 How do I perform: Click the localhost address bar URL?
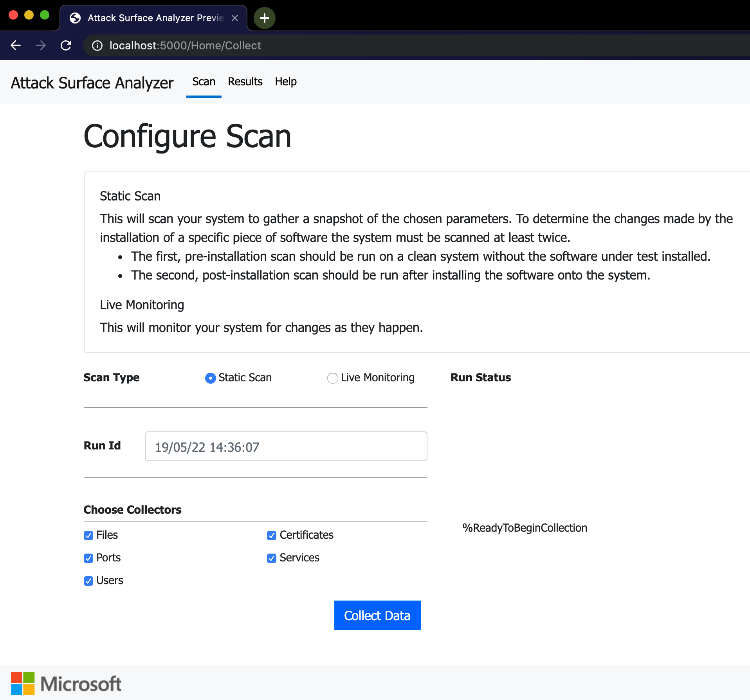tap(185, 46)
